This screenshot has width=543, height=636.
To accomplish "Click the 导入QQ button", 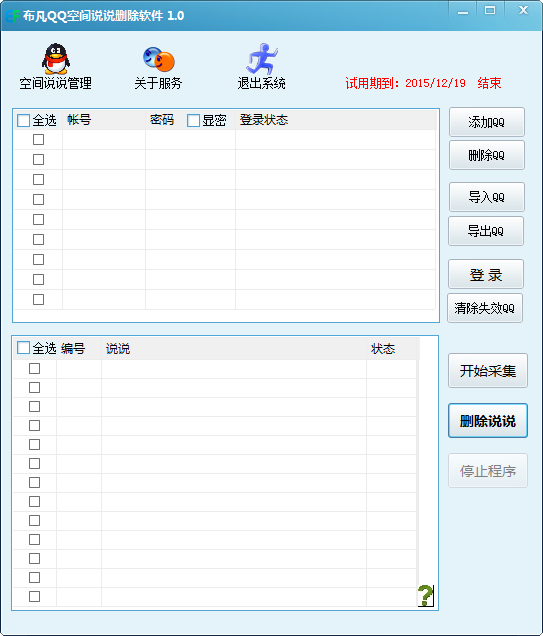I will pos(487,197).
